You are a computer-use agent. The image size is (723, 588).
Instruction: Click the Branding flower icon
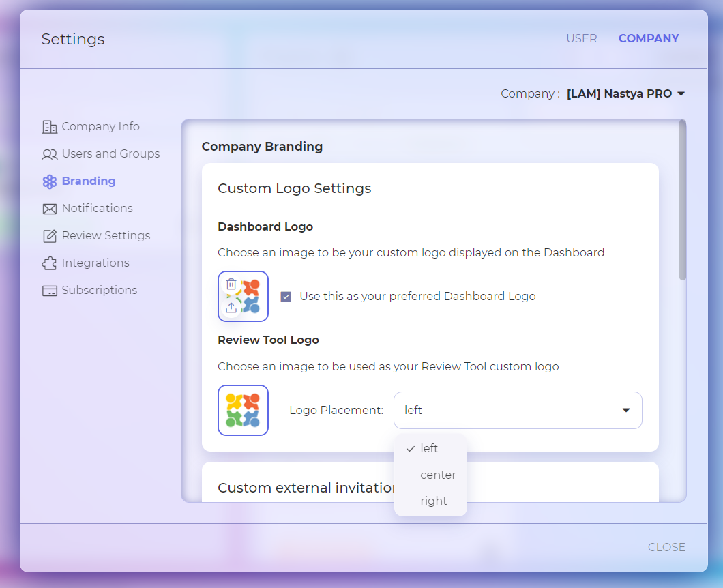click(49, 181)
